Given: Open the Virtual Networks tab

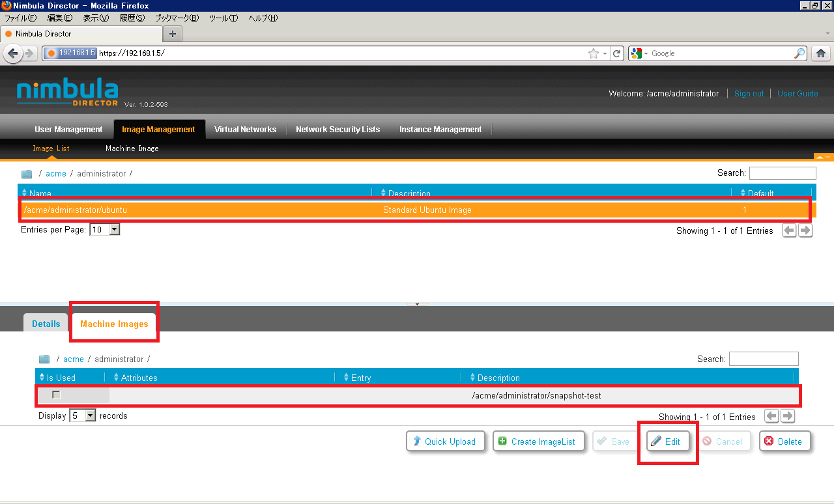Looking at the screenshot, I should coord(245,130).
